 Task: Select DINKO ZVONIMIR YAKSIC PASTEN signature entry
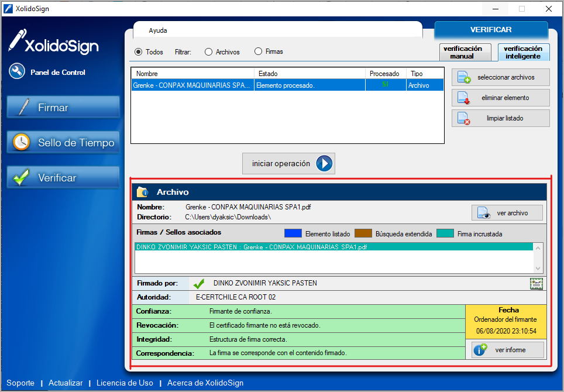(x=334, y=247)
